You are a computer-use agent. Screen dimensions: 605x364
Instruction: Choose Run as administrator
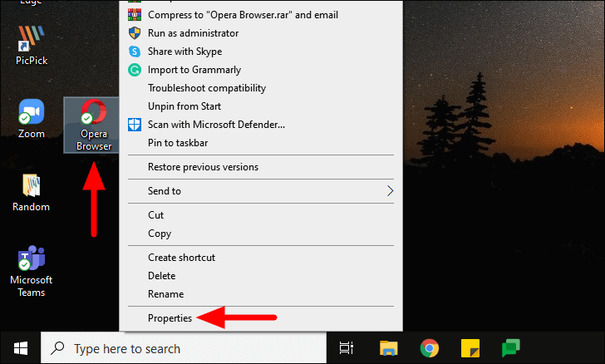(261, 33)
